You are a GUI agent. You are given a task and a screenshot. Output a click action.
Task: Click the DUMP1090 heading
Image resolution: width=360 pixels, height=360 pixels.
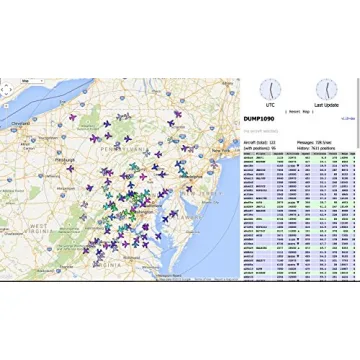tap(259, 119)
